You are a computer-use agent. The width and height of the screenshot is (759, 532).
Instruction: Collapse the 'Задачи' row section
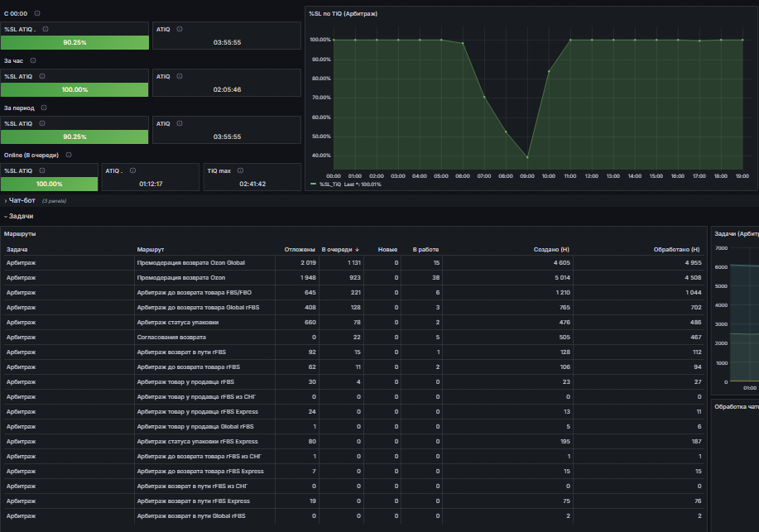point(21,217)
